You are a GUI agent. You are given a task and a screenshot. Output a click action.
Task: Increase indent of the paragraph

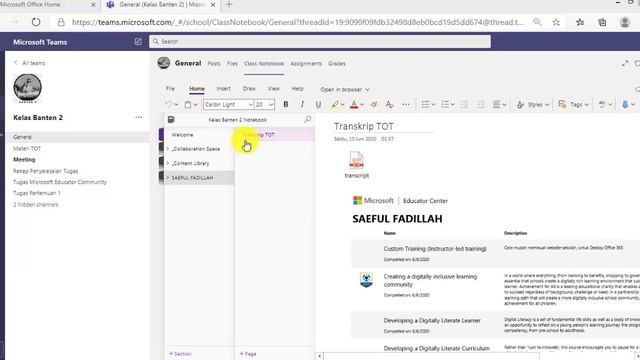tap(480, 104)
